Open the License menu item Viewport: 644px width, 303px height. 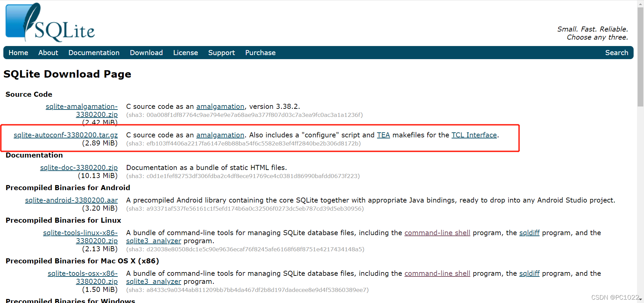click(x=185, y=53)
